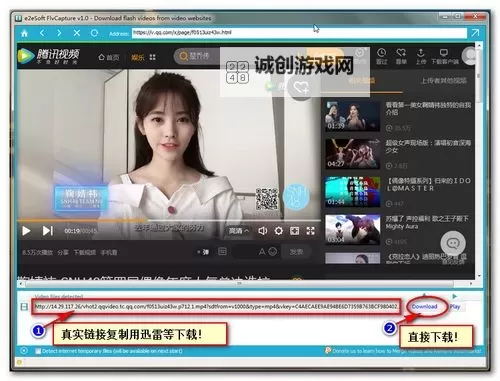The image size is (500, 381).
Task: Enter fullscreen with the expand icon
Action: pyautogui.click(x=310, y=231)
